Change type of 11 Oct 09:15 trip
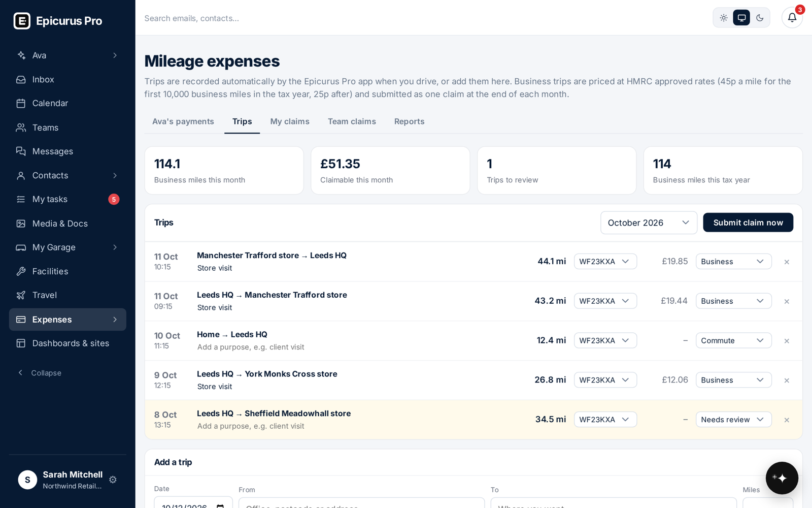 pyautogui.click(x=733, y=301)
